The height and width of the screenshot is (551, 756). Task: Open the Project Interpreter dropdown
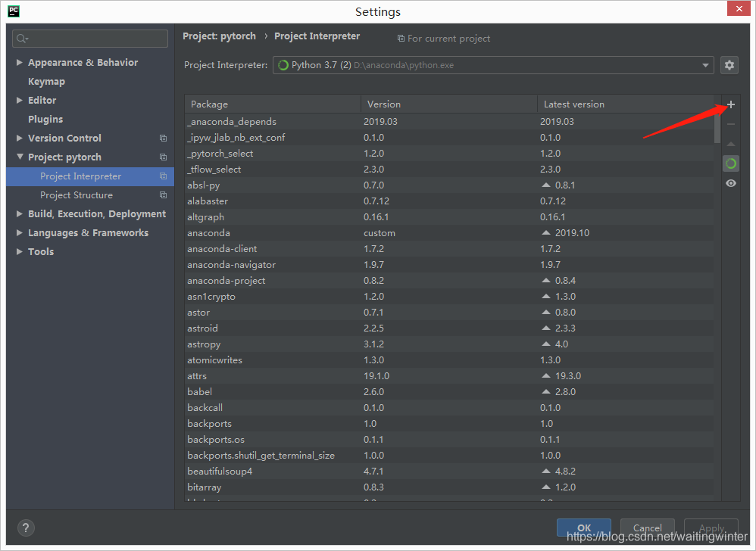(x=493, y=65)
